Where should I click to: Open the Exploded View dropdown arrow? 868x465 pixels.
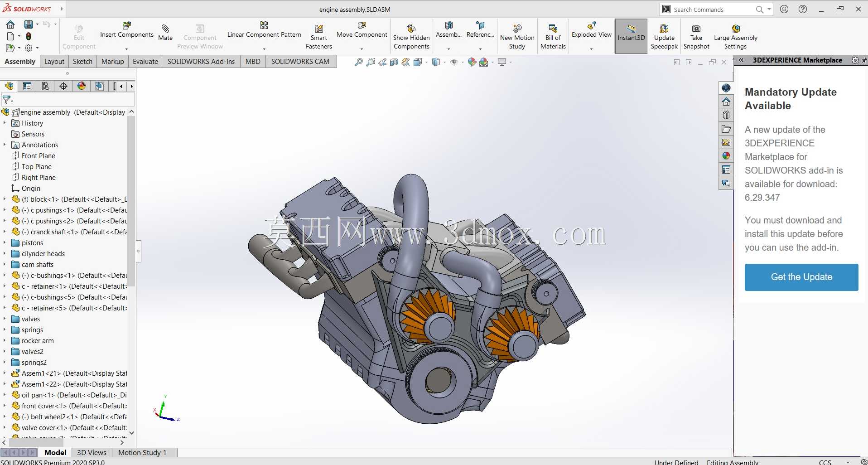(x=591, y=48)
